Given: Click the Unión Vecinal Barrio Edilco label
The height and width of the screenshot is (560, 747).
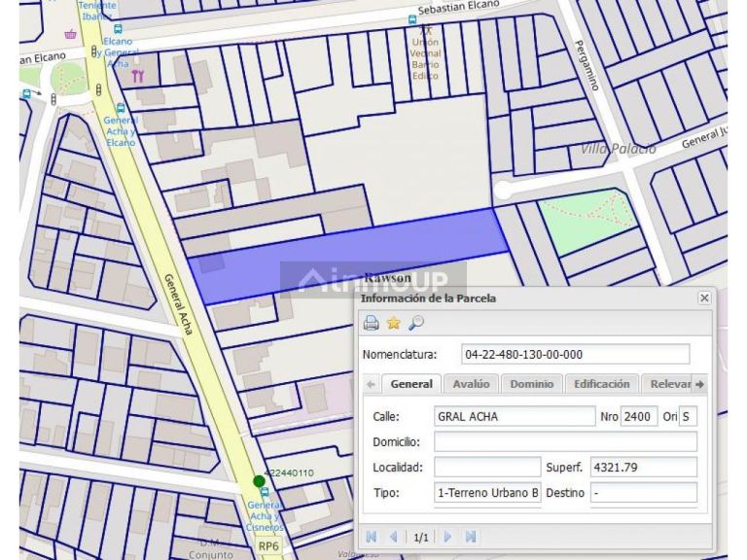Looking at the screenshot, I should pos(425,58).
